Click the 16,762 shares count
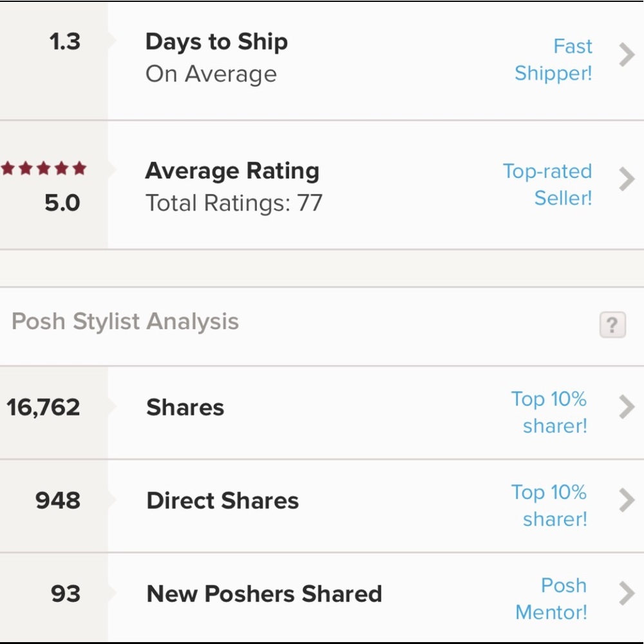Image resolution: width=644 pixels, height=644 pixels. click(44, 408)
